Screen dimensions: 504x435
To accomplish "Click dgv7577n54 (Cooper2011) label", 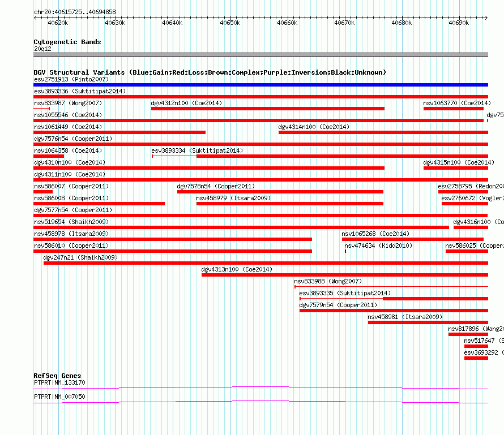I will point(73,210).
